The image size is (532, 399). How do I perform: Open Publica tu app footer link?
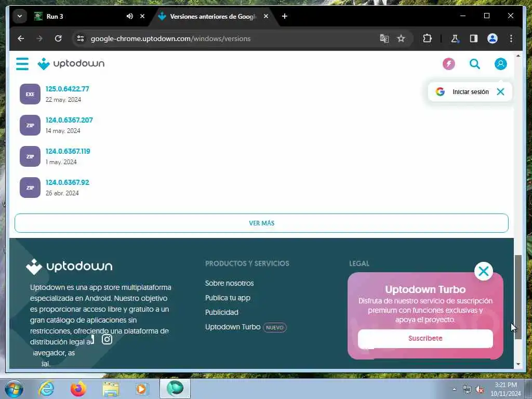point(228,298)
